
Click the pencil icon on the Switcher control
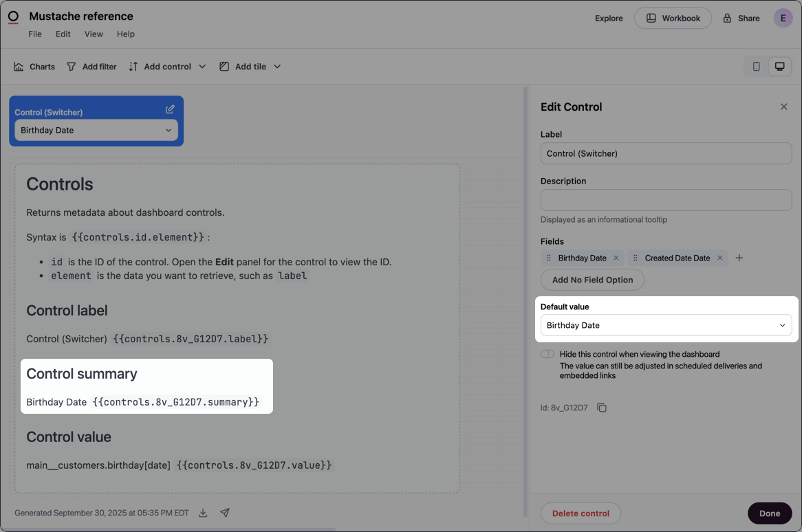(x=170, y=109)
